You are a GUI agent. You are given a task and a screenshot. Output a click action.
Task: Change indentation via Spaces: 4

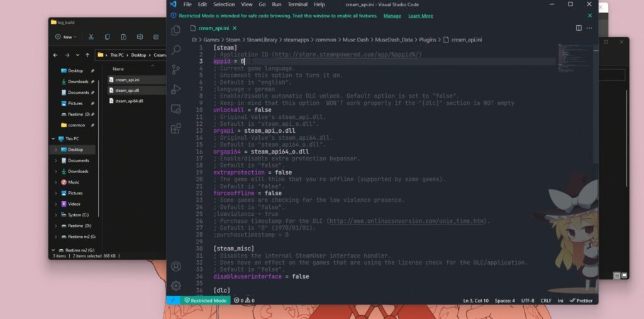pos(504,301)
